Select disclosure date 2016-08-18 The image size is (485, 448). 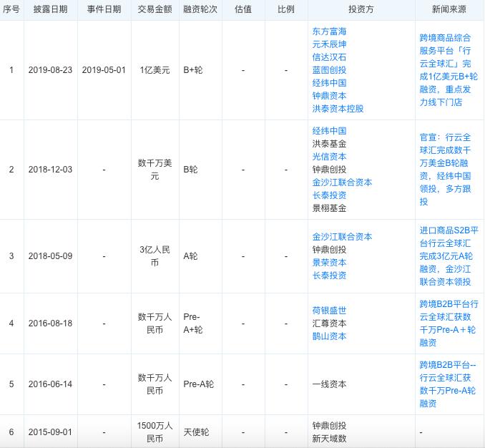pyautogui.click(x=50, y=323)
